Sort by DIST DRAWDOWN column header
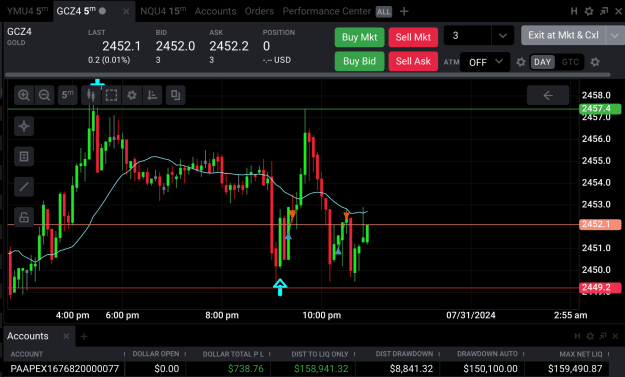The height and width of the screenshot is (377, 625). pos(404,354)
